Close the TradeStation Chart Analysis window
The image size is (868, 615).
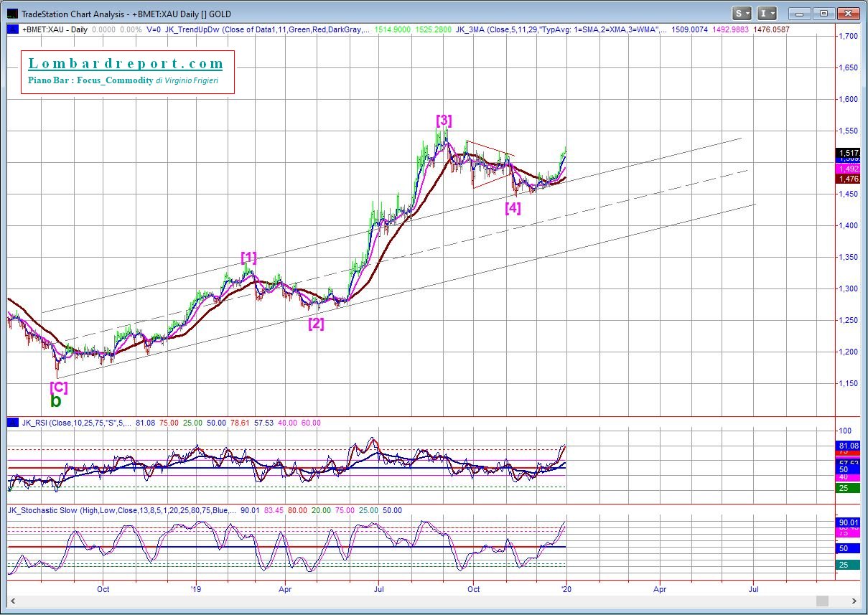coord(846,13)
